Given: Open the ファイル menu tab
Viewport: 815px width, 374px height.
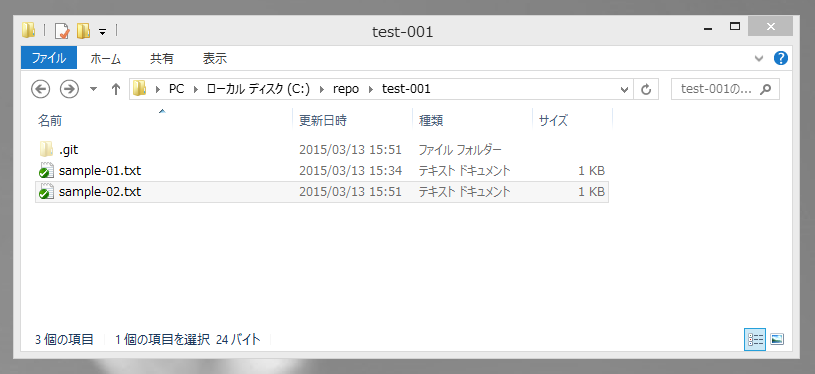Looking at the screenshot, I should [x=49, y=58].
